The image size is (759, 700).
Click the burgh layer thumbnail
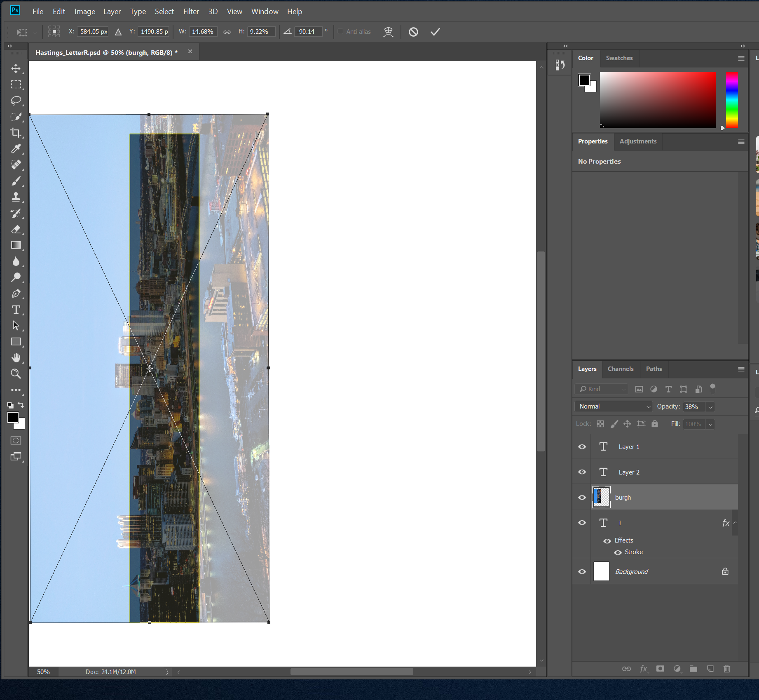pos(601,497)
